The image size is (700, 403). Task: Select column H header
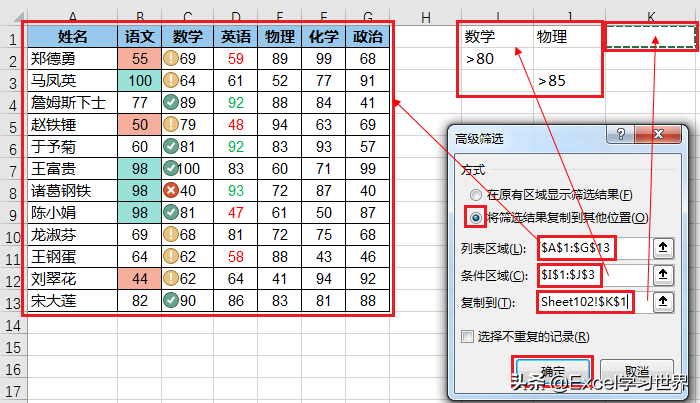pos(425,17)
